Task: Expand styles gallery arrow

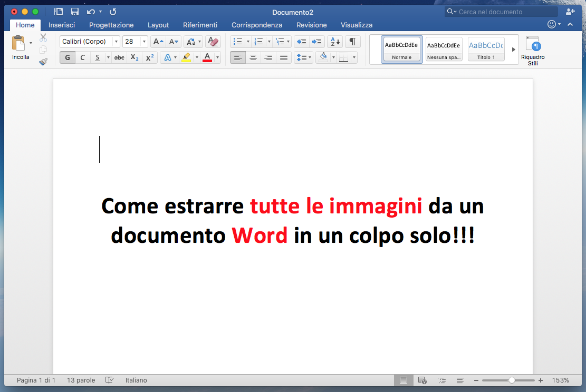Action: [x=514, y=50]
